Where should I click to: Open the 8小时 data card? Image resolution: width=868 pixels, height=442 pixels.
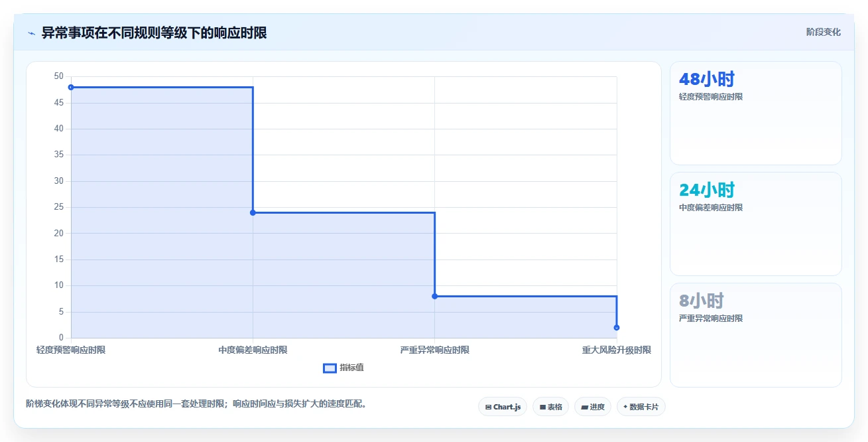[756, 334]
